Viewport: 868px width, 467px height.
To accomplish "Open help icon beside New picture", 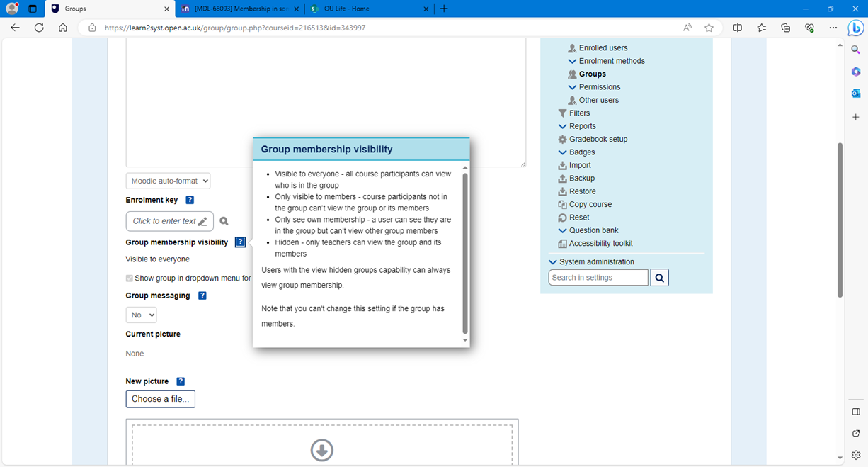I will 181,381.
